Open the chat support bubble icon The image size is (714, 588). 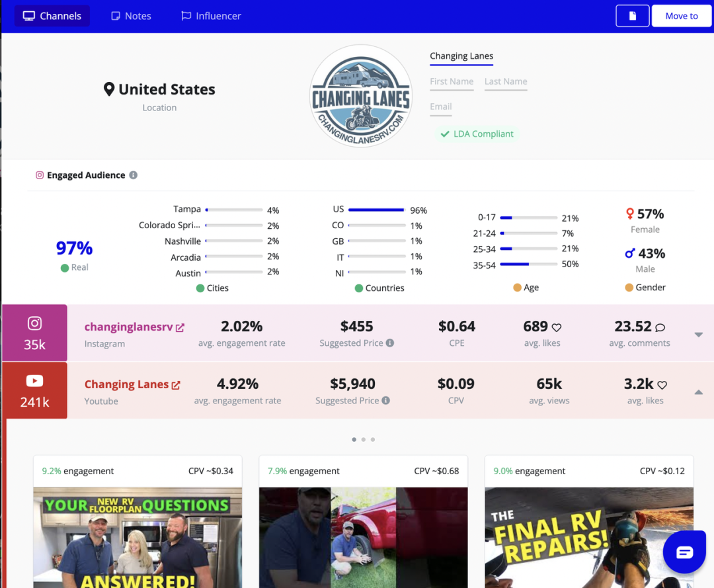pyautogui.click(x=684, y=552)
